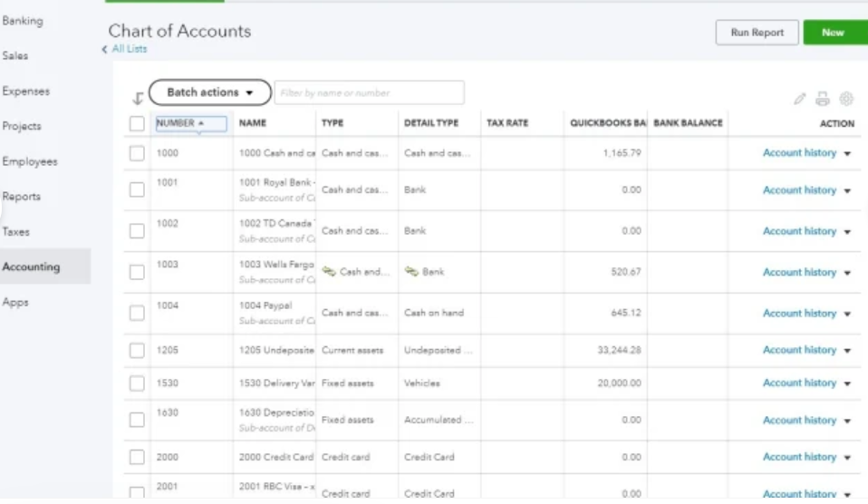Open Reports in the left sidebar
The image size is (868, 504).
point(21,197)
